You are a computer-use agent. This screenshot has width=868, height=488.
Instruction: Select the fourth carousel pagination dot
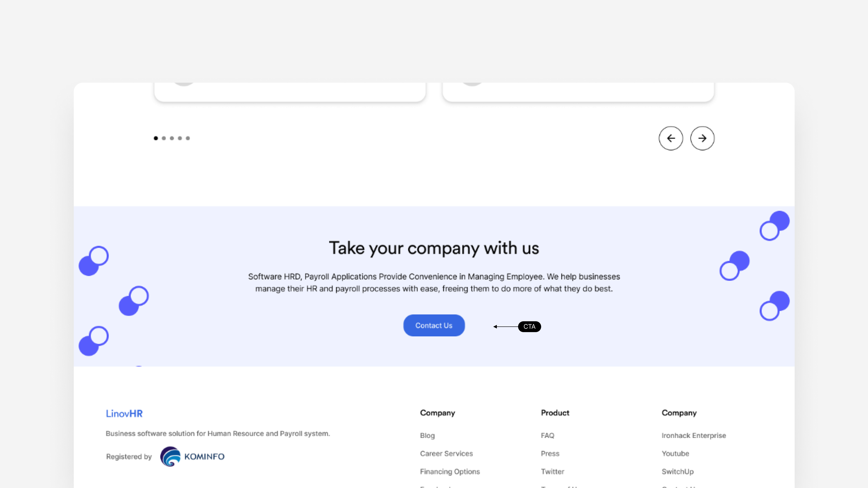(180, 138)
